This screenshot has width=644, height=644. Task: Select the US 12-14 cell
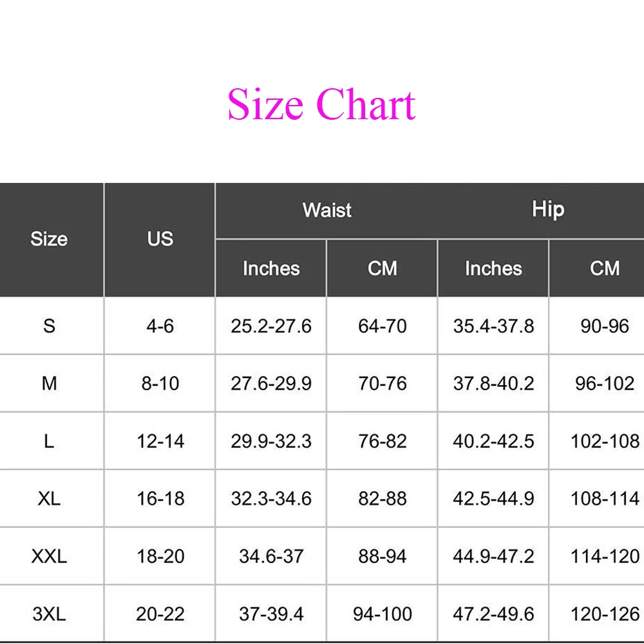coord(160,441)
